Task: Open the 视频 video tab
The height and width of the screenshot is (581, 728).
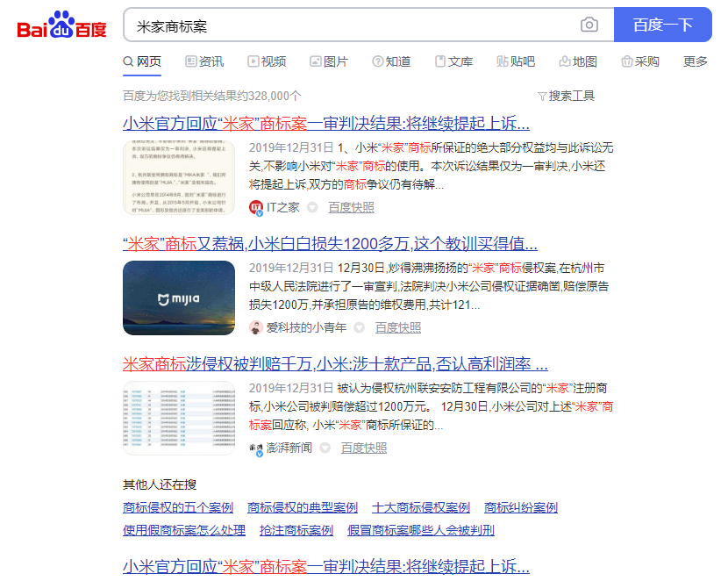Action: coord(267,61)
